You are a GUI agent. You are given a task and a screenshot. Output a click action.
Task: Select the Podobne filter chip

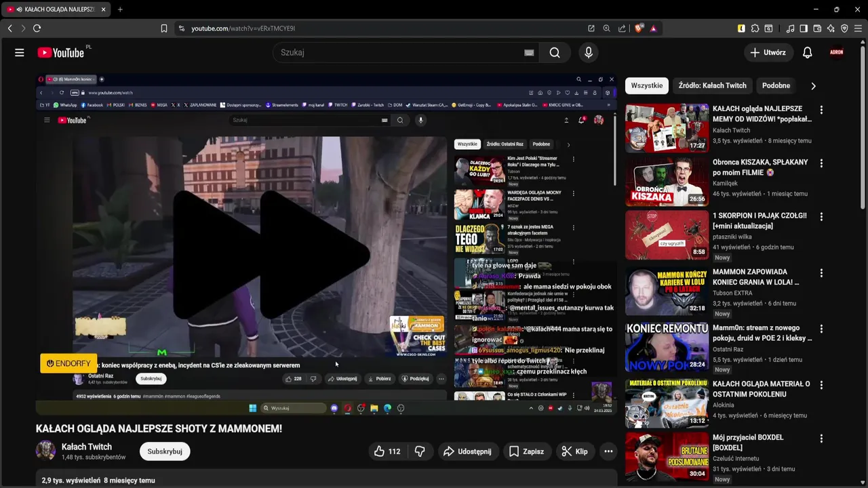[x=776, y=85]
